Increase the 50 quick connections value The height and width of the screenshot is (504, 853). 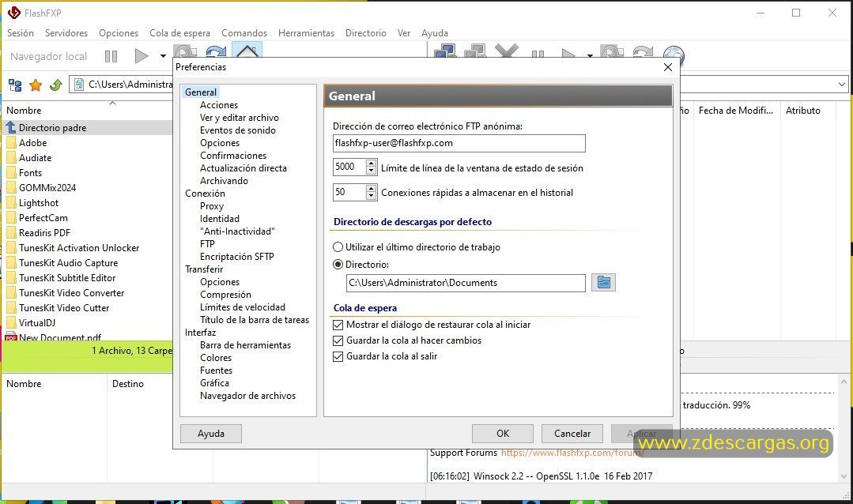pos(371,188)
